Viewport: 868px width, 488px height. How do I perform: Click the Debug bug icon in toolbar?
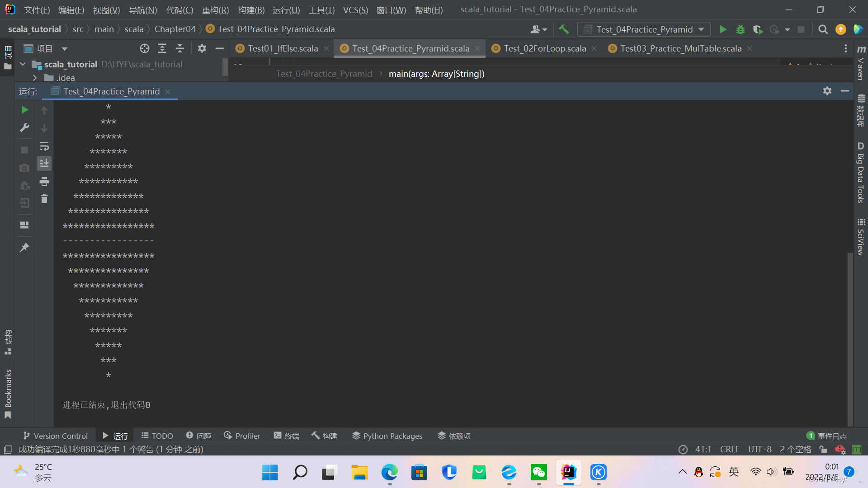click(740, 29)
